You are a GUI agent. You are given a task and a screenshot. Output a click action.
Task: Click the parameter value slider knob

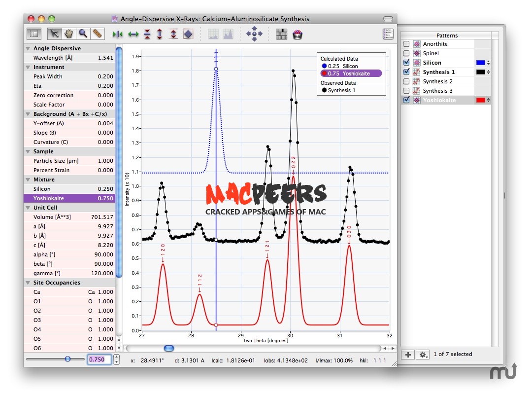click(x=67, y=359)
